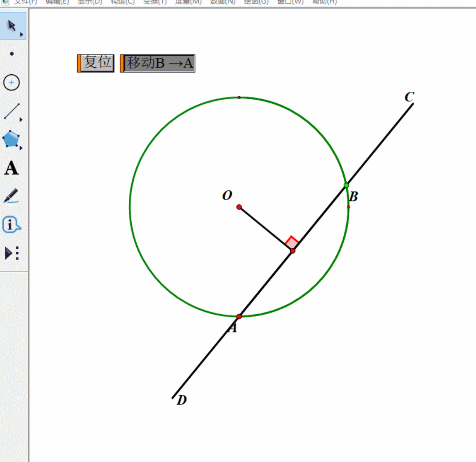Select the perpendicular foot point on chord
This screenshot has width=476, height=462.
[x=293, y=251]
